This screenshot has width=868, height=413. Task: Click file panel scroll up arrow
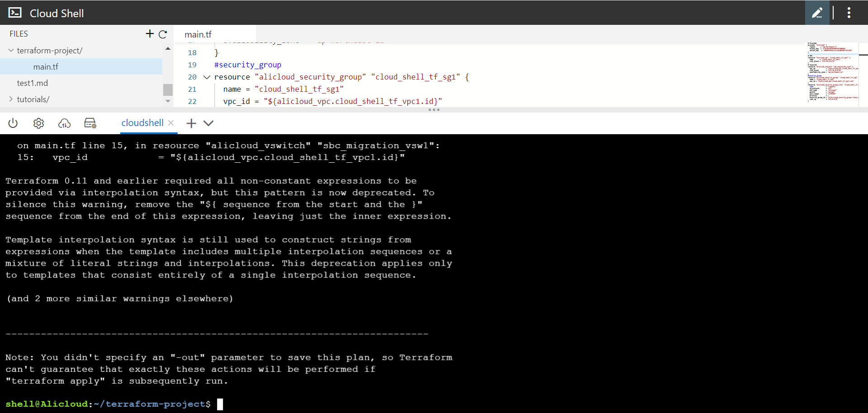[168, 48]
